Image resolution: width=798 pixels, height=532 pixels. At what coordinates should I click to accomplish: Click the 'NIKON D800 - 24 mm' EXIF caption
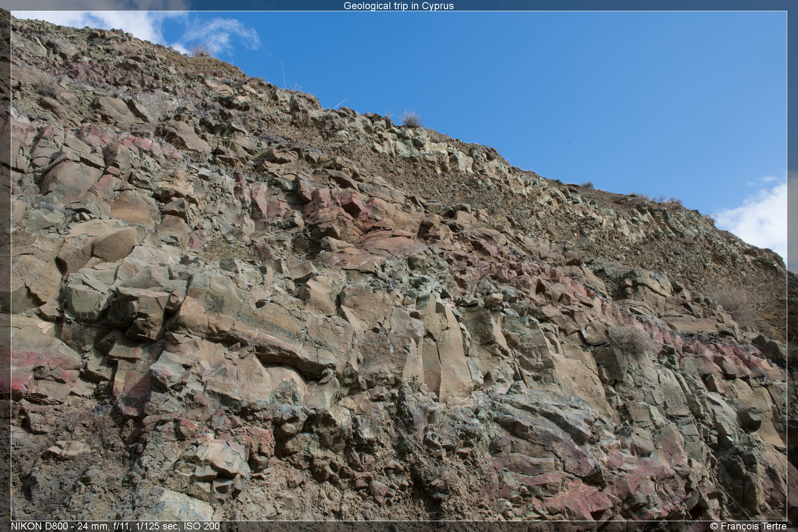(115, 526)
